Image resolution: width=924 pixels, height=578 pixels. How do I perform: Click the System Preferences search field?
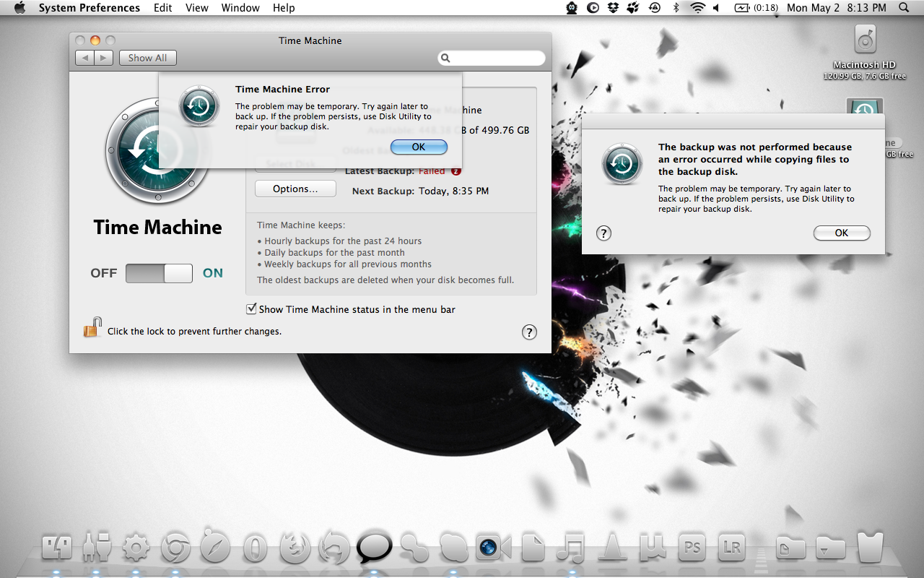pos(492,58)
